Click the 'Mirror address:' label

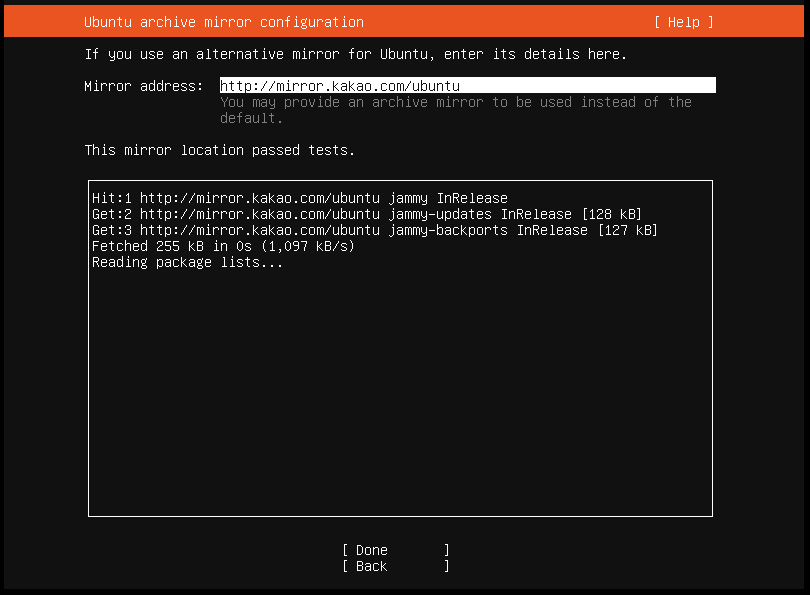point(143,86)
